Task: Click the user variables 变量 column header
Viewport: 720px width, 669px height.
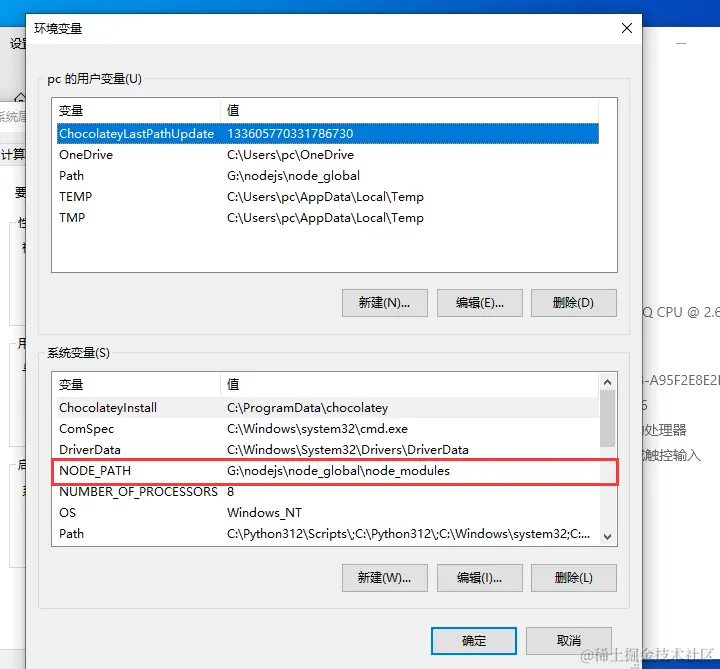Action: click(x=138, y=110)
